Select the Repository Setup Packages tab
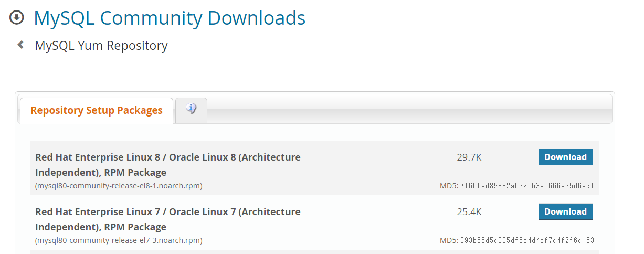Viewport: 644px width, 254px height. [x=97, y=110]
